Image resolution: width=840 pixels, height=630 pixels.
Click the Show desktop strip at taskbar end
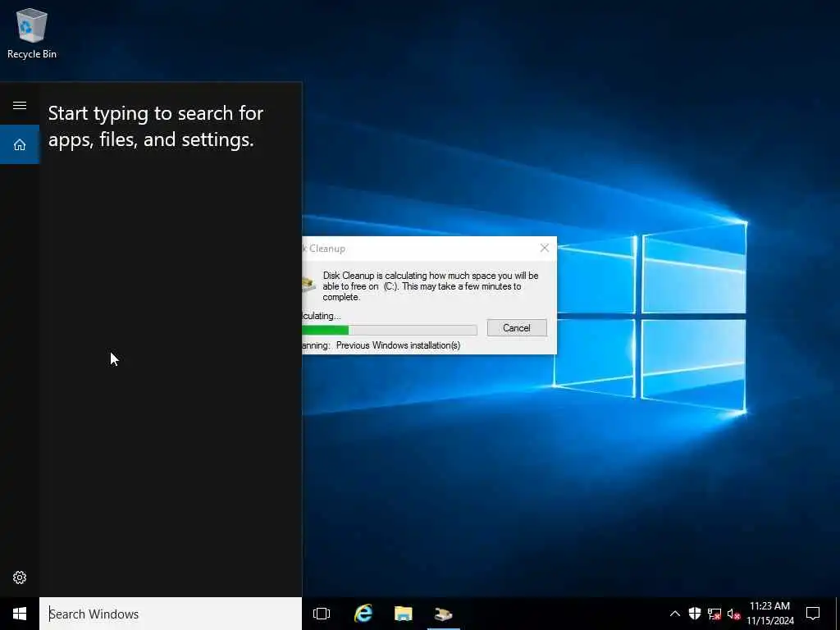(x=838, y=614)
